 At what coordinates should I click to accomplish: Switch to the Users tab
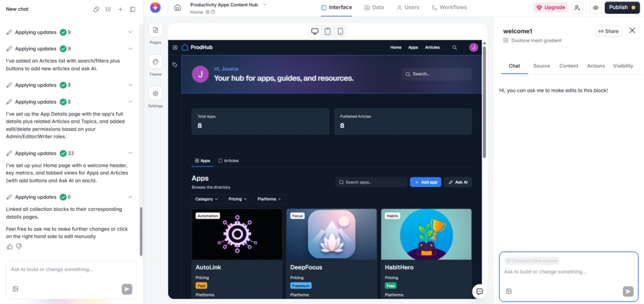click(408, 8)
